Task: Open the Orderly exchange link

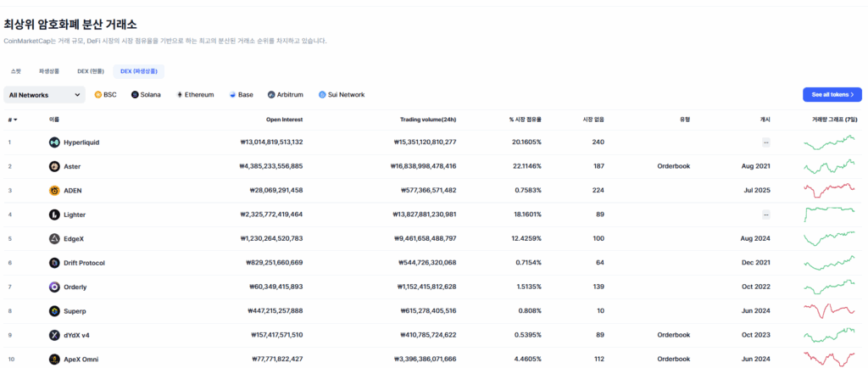Action: 75,287
